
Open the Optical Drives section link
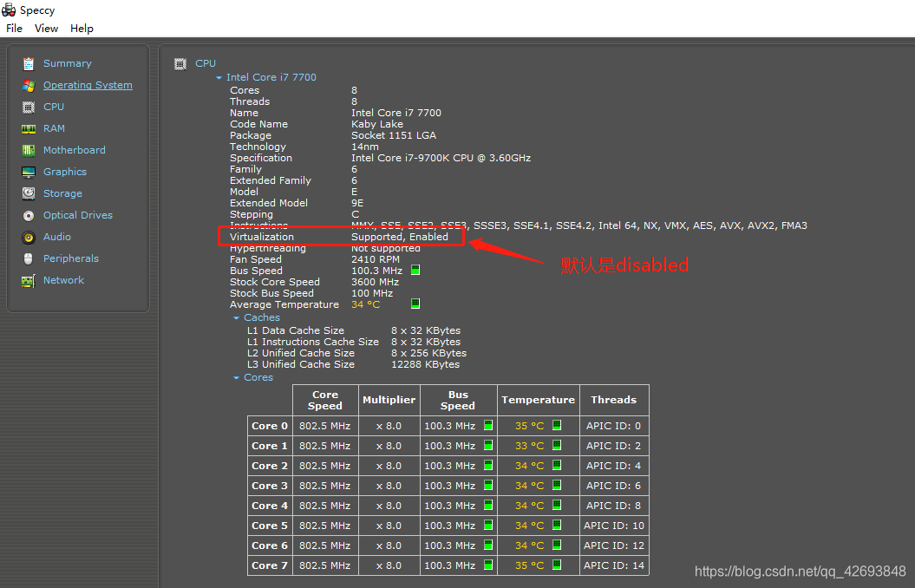pyautogui.click(x=77, y=215)
